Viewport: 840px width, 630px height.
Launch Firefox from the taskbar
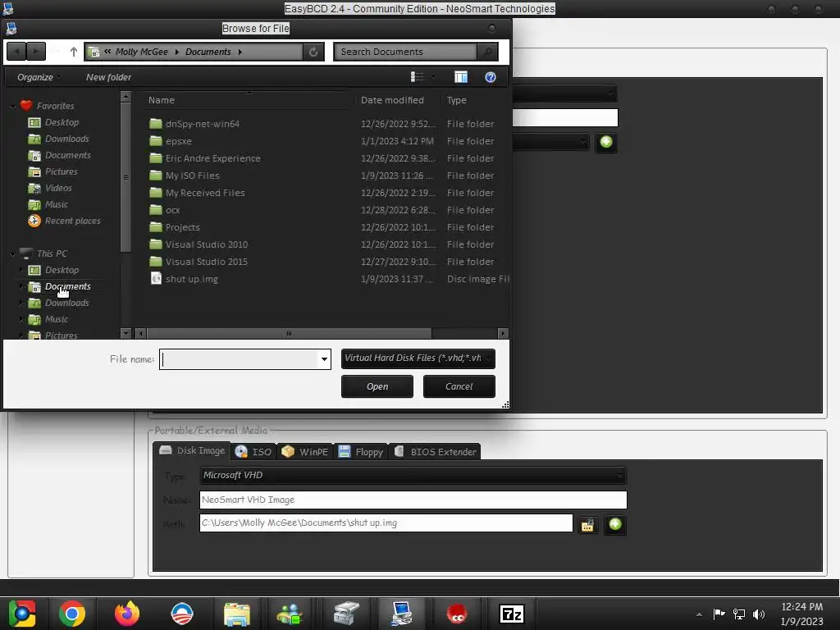[127, 614]
